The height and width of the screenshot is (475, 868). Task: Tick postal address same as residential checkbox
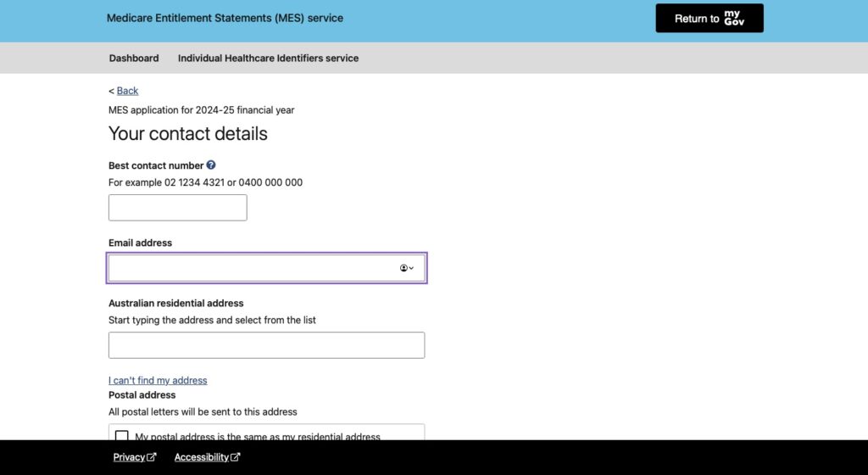122,436
